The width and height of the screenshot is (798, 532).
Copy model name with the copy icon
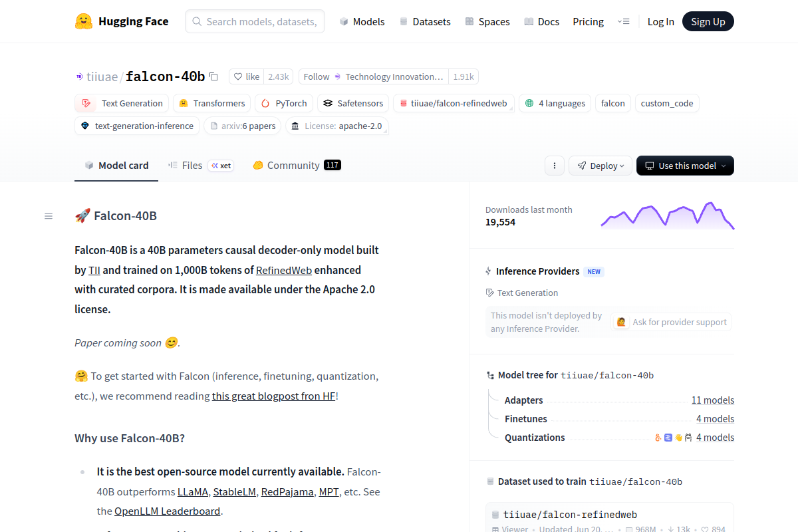[213, 76]
